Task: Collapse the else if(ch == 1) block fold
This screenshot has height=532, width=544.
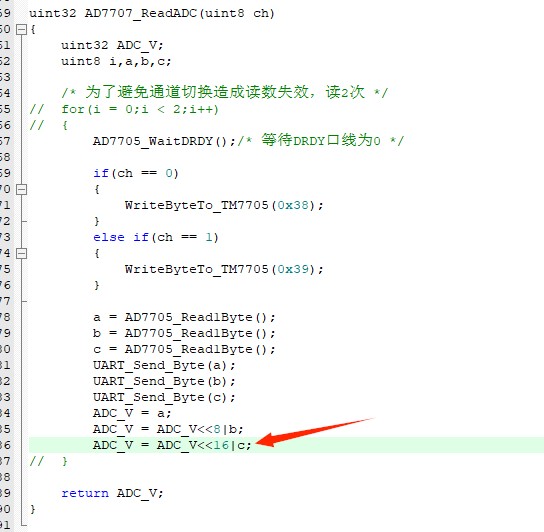Action: point(22,253)
